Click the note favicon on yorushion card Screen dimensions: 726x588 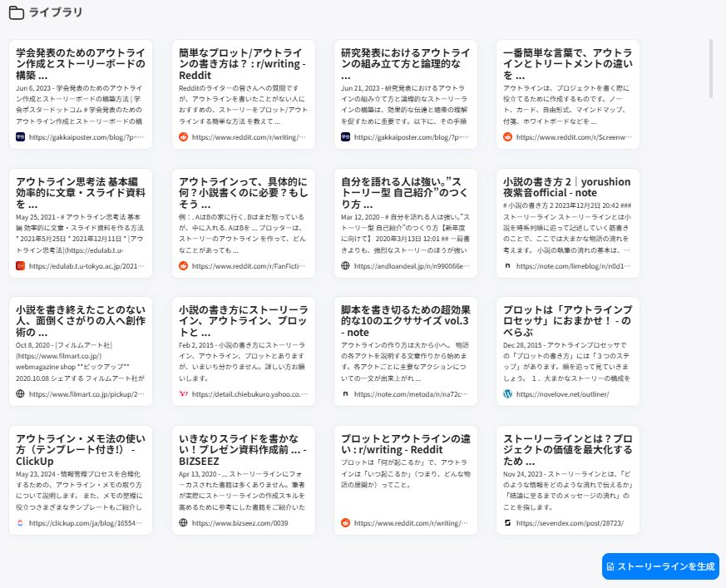(x=508, y=266)
